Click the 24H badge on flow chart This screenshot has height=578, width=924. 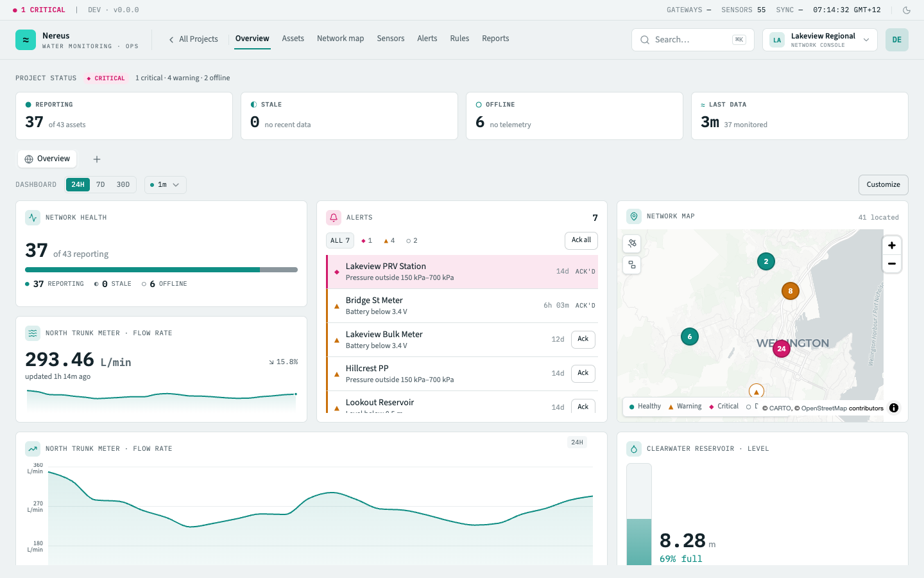[577, 442]
